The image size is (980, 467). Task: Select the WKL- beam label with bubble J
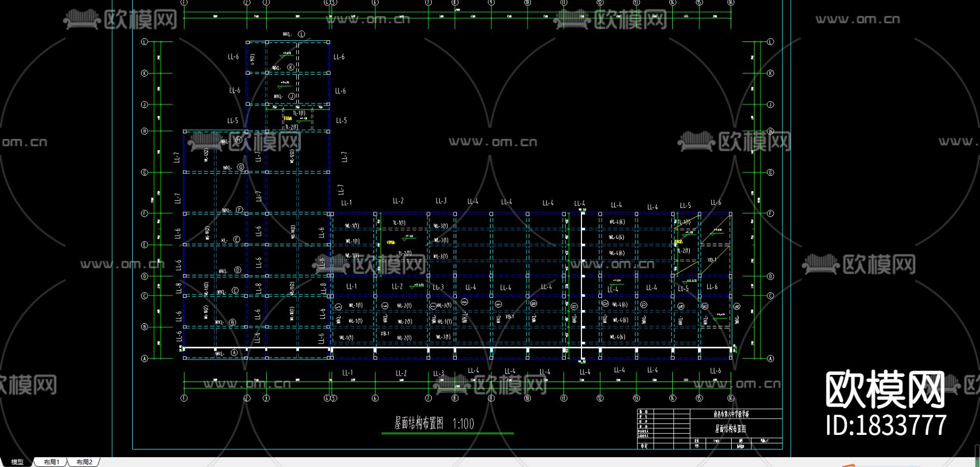[x=284, y=96]
